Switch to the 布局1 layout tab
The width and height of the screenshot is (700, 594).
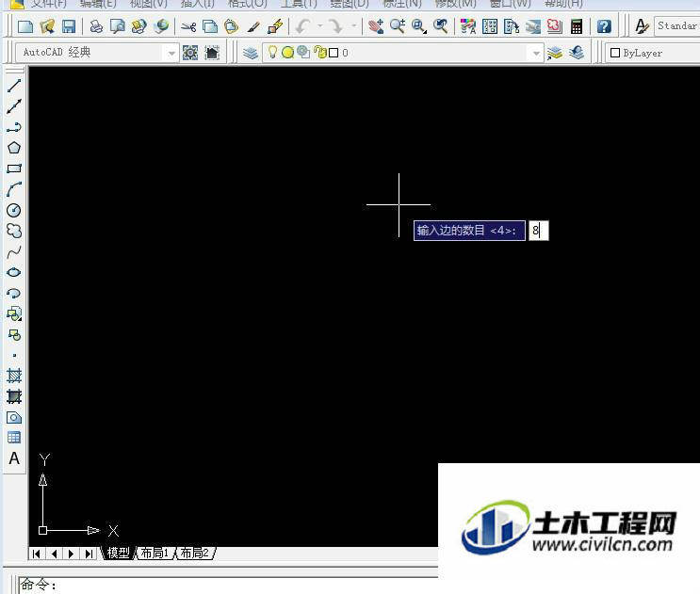(155, 553)
